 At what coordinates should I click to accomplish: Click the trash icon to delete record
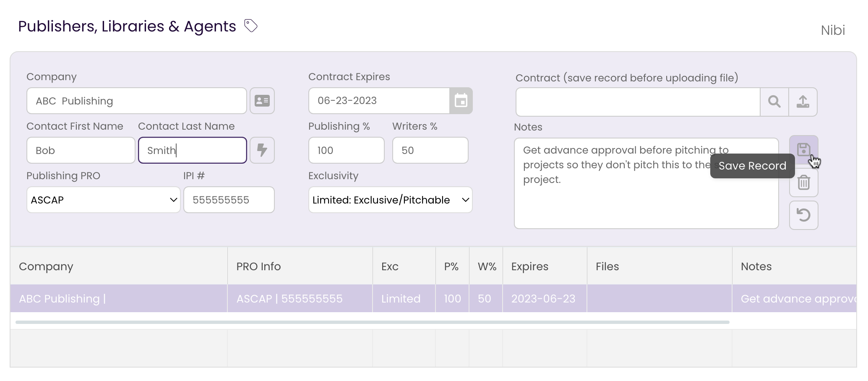pos(803,183)
